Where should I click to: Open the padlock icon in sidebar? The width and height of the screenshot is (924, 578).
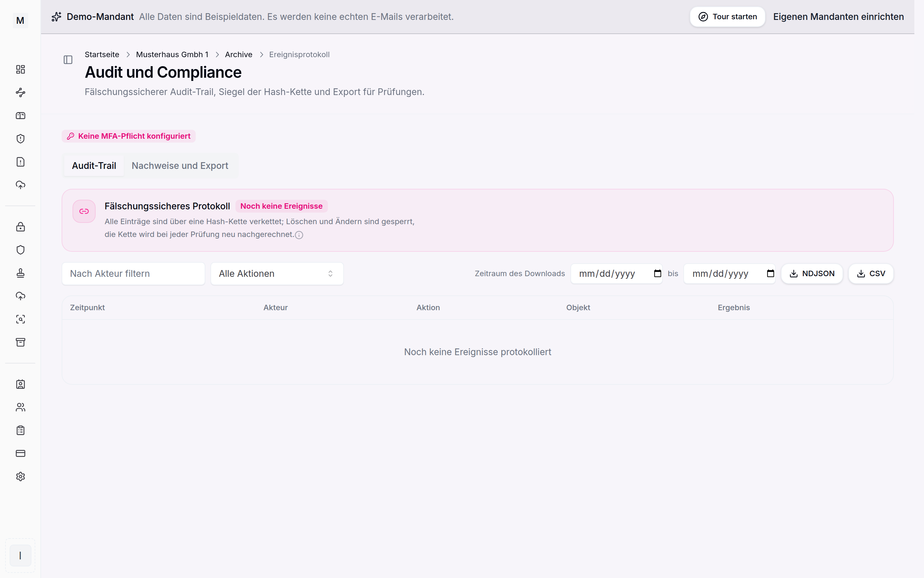20,227
